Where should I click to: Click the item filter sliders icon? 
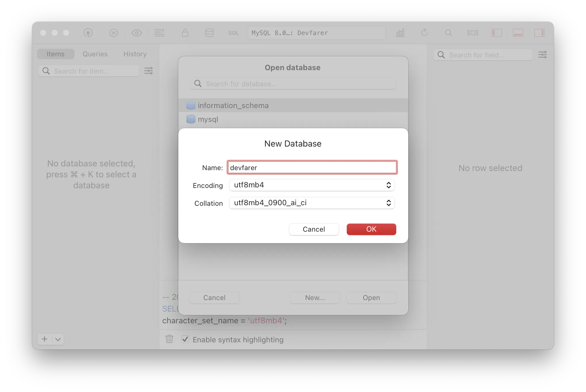click(x=149, y=71)
